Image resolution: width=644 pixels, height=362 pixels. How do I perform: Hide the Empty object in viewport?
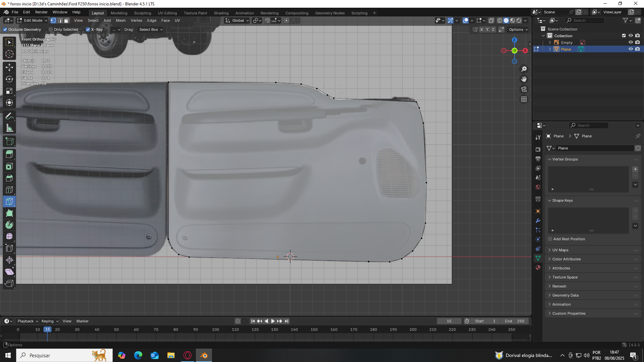coord(631,43)
